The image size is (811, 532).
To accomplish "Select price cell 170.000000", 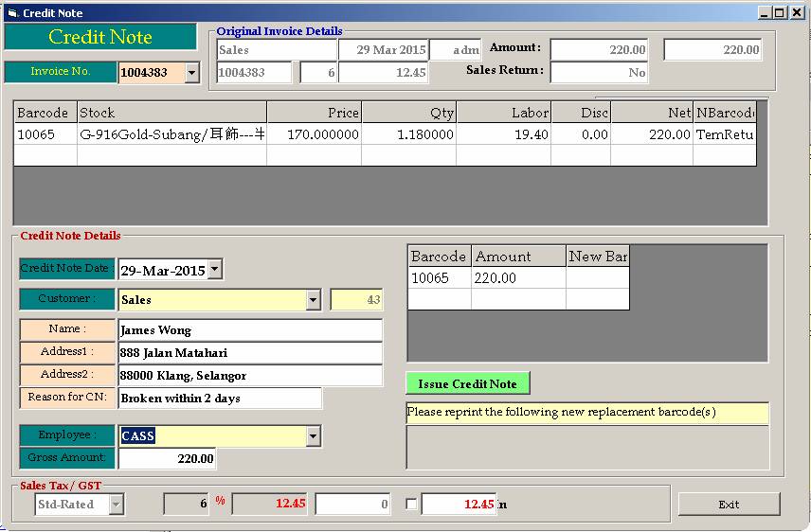I will click(315, 134).
